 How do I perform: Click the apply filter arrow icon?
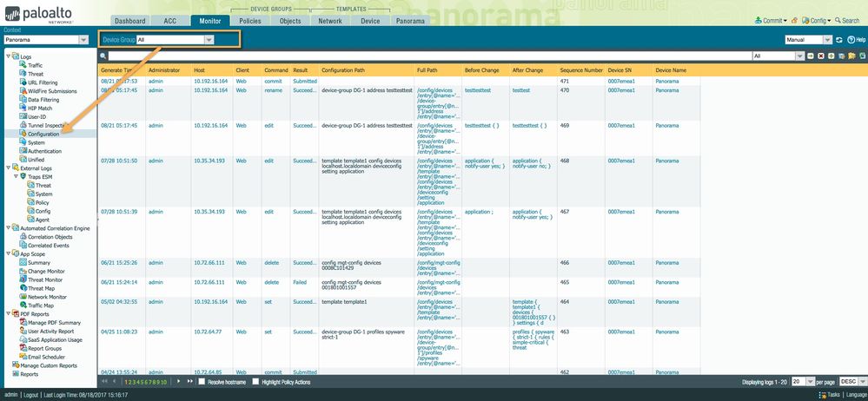pyautogui.click(x=811, y=56)
